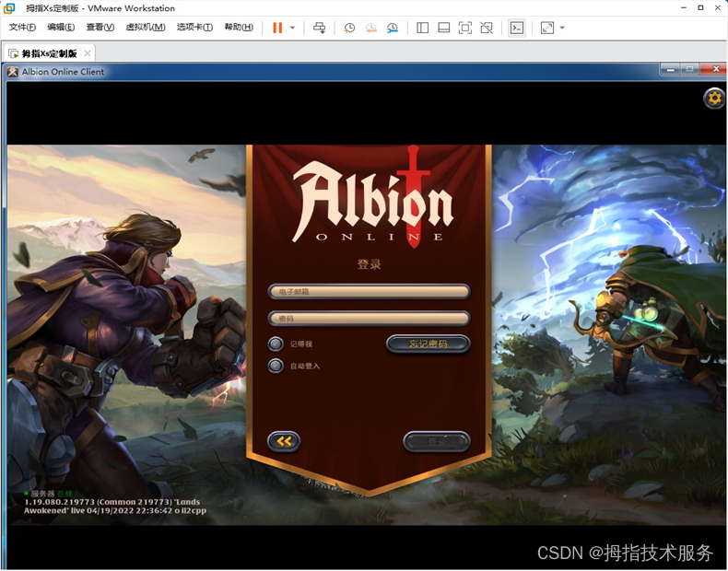Open the 查看(V) menu
The height and width of the screenshot is (571, 728).
[100, 27]
